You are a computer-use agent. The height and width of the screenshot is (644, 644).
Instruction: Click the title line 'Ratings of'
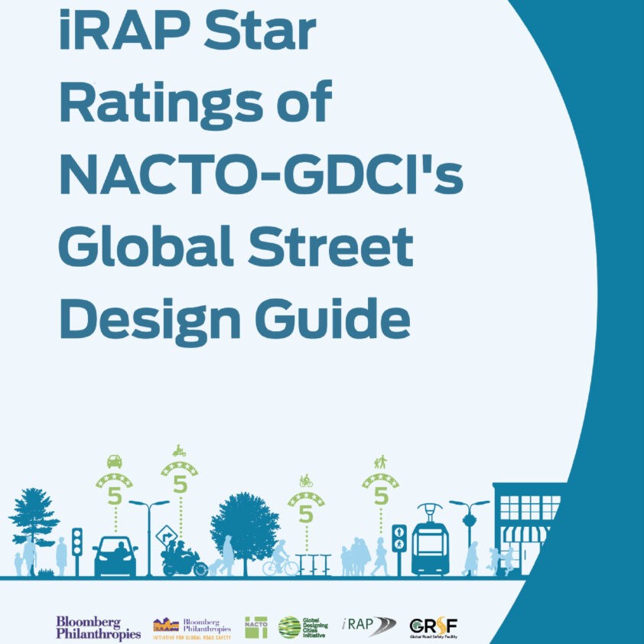point(196,105)
